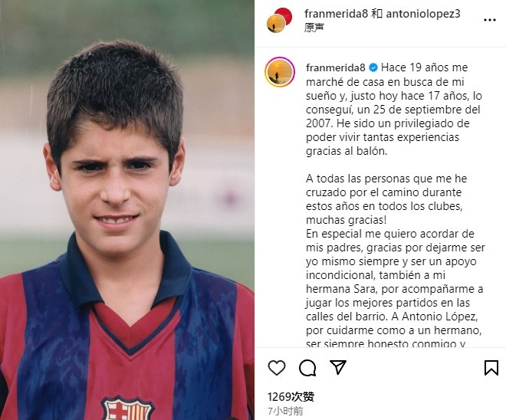Click the blue verified badge

[x=373, y=67]
